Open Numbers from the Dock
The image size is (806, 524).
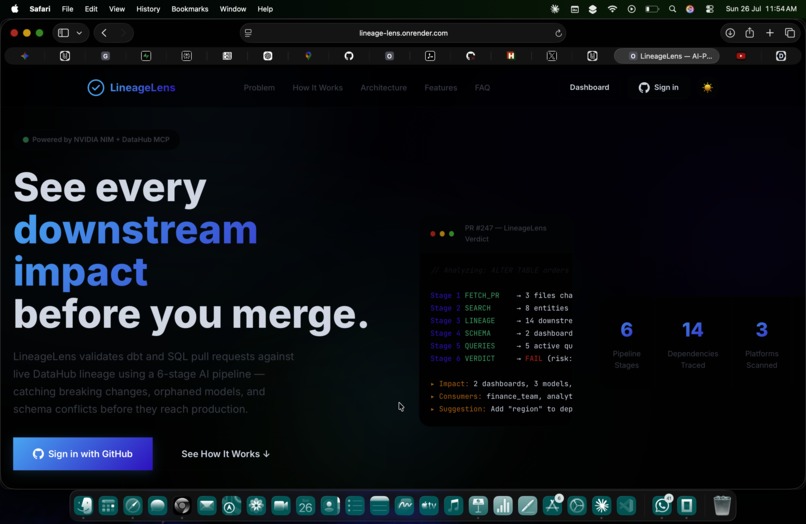click(503, 506)
